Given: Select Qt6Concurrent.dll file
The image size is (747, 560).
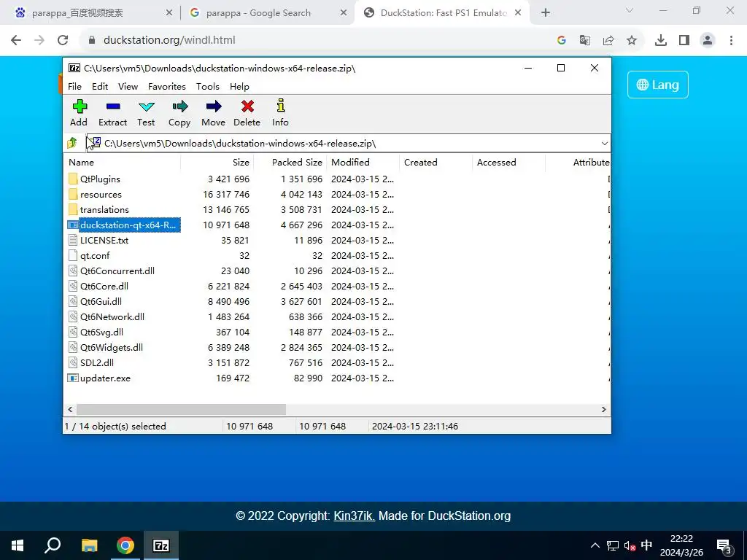Looking at the screenshot, I should pyautogui.click(x=117, y=271).
